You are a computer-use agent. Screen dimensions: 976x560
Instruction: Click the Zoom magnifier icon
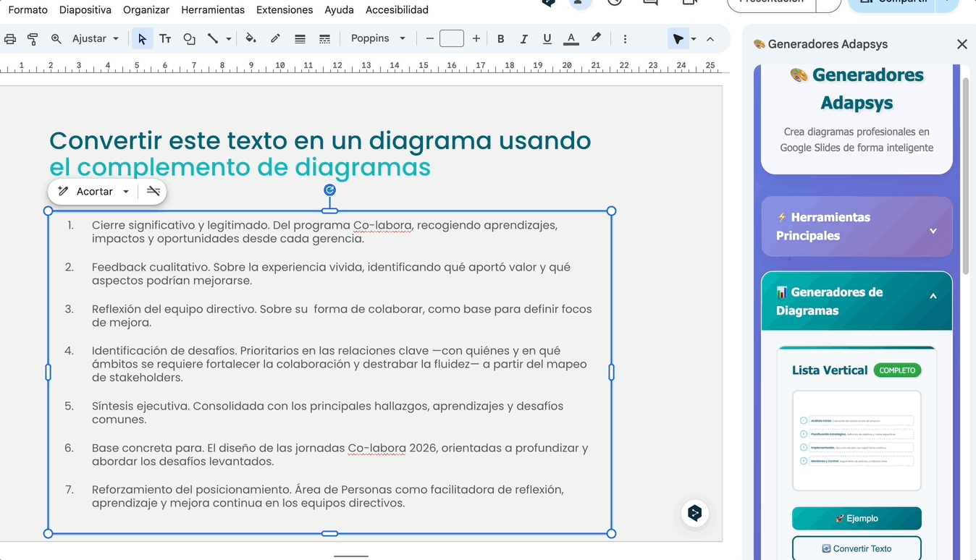click(56, 39)
